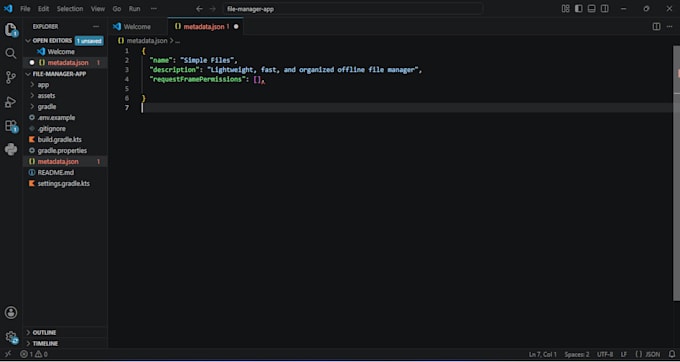Image resolution: width=680 pixels, height=362 pixels.
Task: Expand the assets folder
Action: click(46, 96)
